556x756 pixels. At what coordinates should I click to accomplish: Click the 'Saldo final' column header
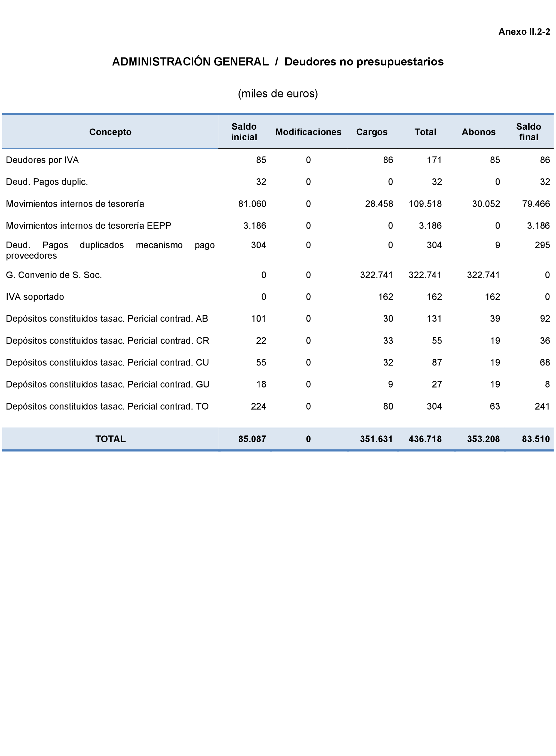click(529, 132)
